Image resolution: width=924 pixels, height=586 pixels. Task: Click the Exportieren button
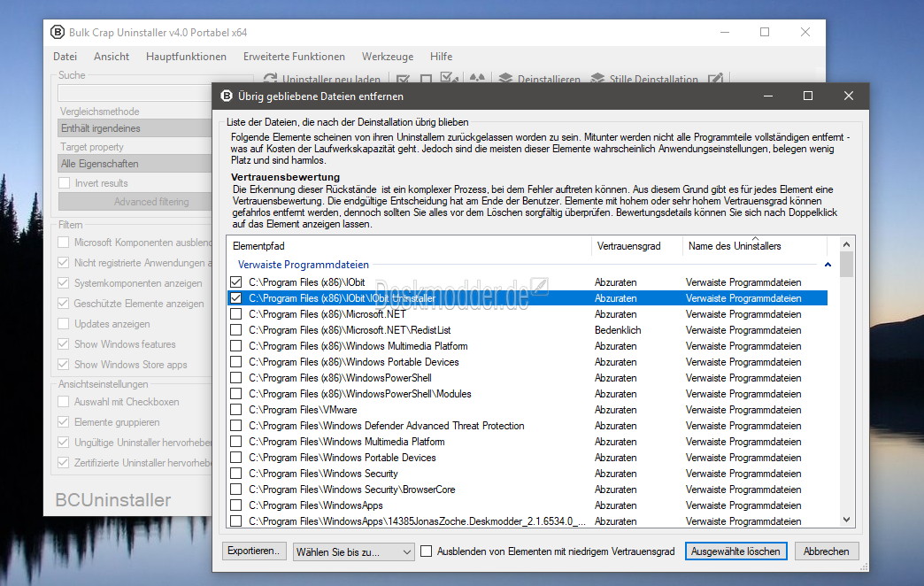tap(254, 551)
